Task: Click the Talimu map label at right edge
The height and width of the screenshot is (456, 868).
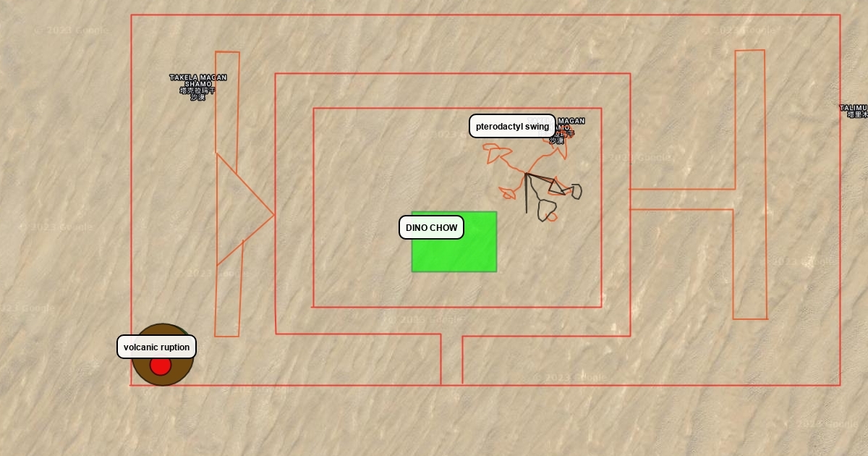Action: point(855,111)
